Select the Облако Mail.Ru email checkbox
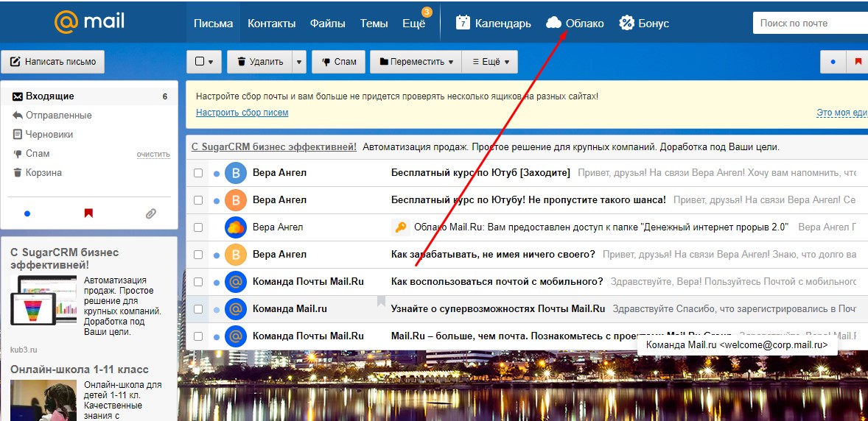The width and height of the screenshot is (868, 421). tap(198, 227)
